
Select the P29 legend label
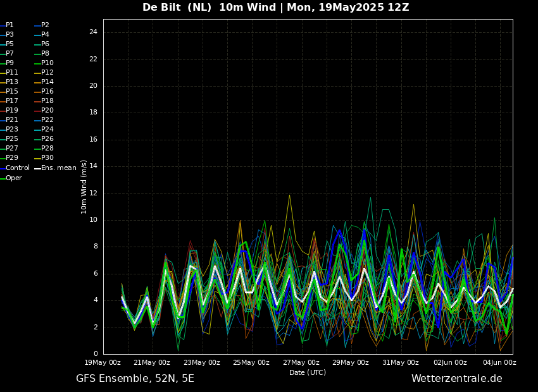(x=11, y=157)
